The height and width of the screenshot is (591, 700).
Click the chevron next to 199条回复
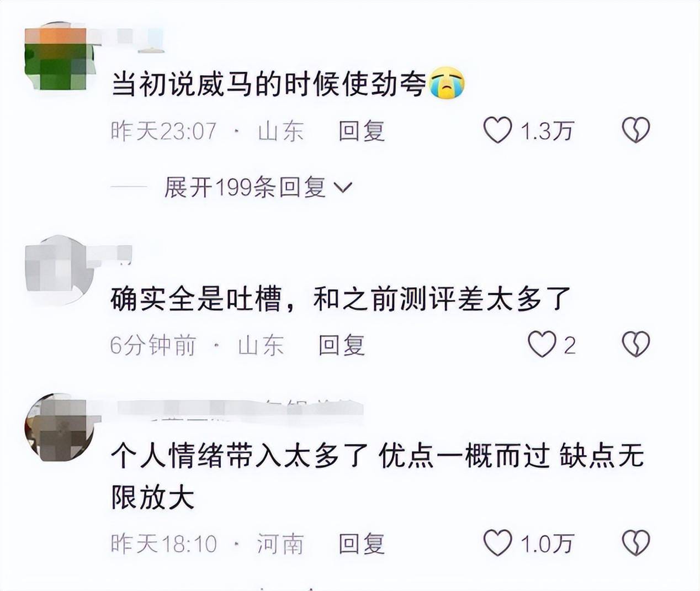[343, 188]
